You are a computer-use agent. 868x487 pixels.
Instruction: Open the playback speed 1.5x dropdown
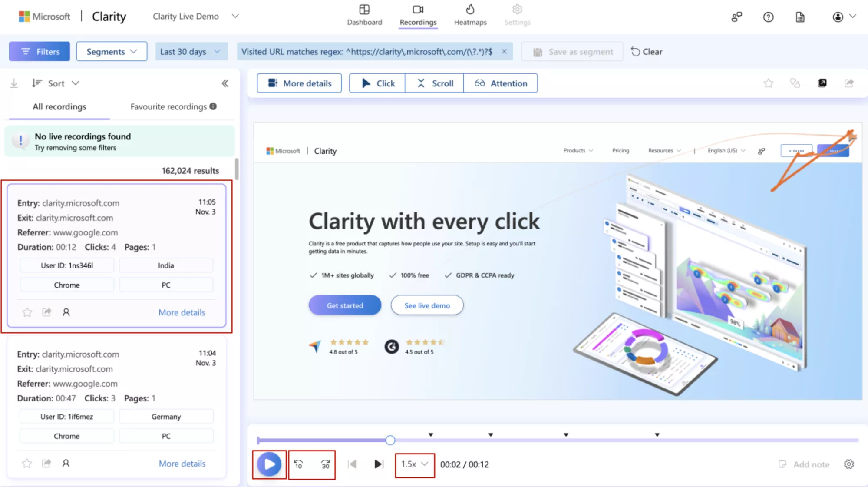tap(414, 464)
